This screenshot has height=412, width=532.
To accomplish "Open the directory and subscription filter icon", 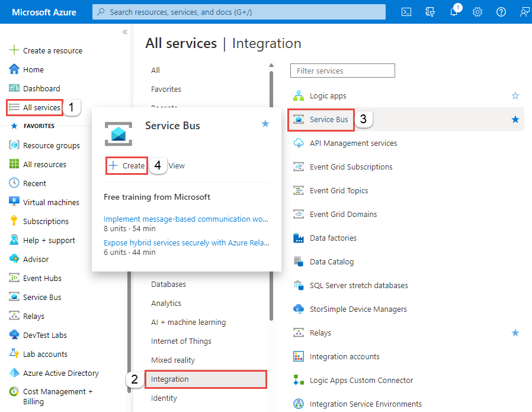I will (x=430, y=12).
